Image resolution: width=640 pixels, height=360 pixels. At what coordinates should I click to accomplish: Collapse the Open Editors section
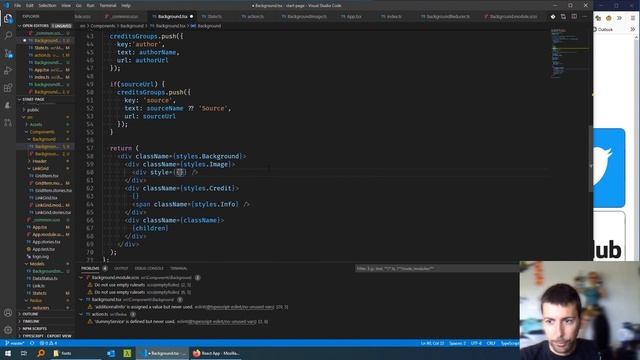pos(20,26)
